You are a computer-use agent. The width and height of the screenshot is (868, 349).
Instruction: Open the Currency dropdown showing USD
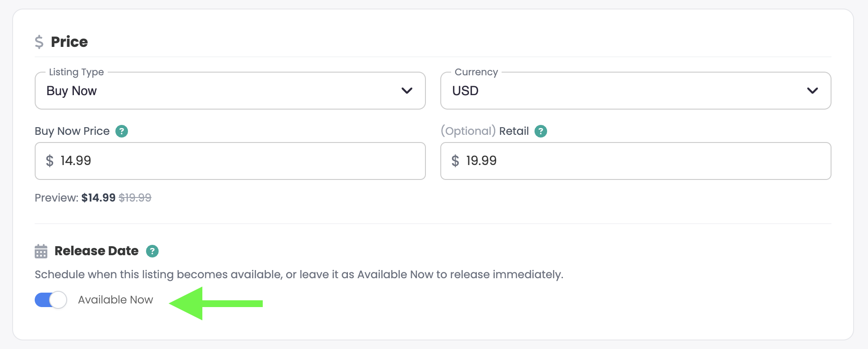(636, 91)
